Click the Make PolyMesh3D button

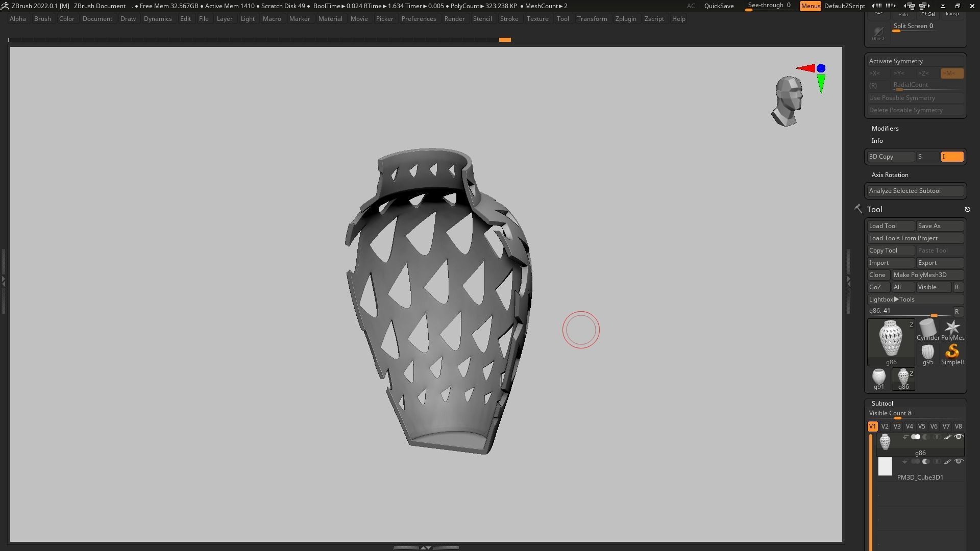pyautogui.click(x=927, y=275)
